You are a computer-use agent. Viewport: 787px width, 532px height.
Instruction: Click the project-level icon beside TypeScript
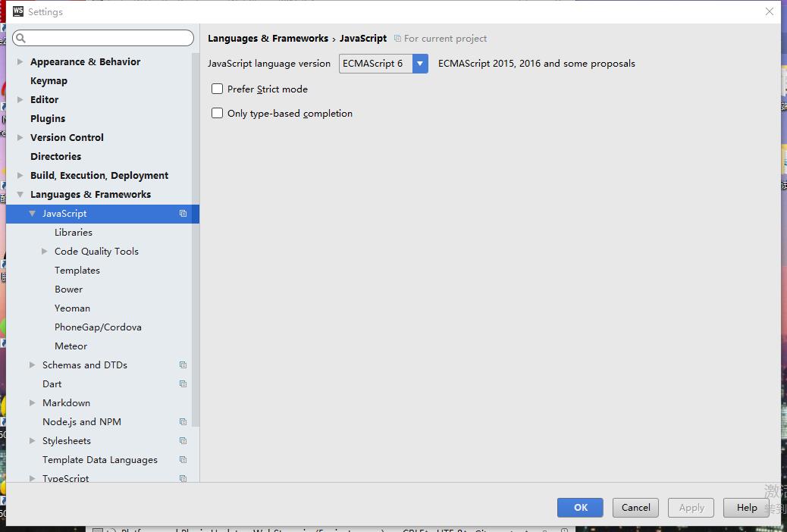(183, 478)
